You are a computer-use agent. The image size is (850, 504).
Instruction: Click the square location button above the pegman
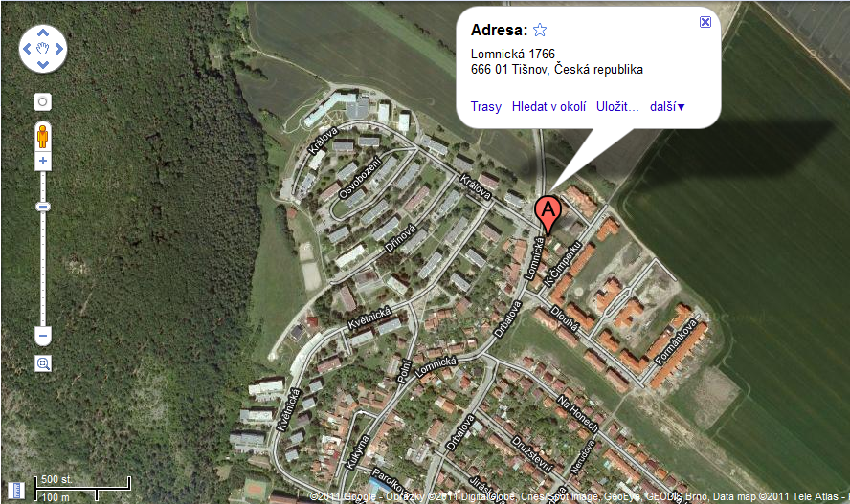[43, 101]
